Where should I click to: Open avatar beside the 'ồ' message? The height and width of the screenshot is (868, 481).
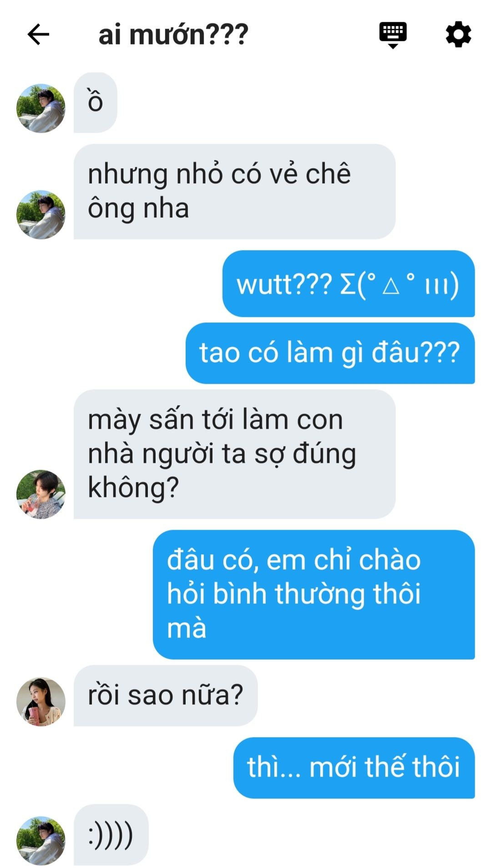(x=41, y=108)
